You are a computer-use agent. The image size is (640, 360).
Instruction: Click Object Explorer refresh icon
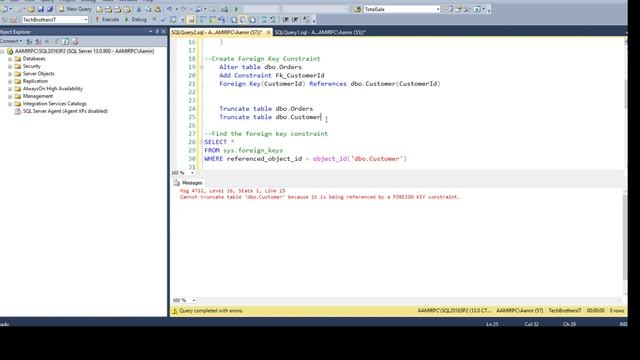pyautogui.click(x=65, y=41)
